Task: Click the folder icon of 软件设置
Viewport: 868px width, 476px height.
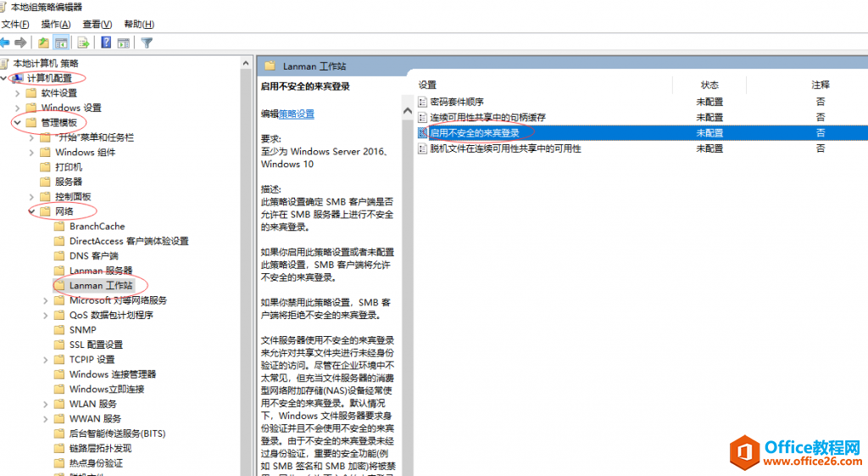Action: click(31, 92)
